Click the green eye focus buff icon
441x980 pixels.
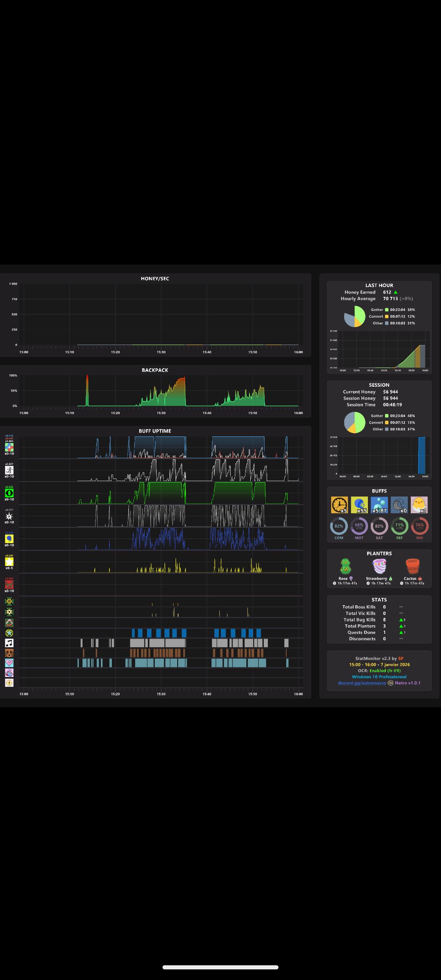pos(9,493)
